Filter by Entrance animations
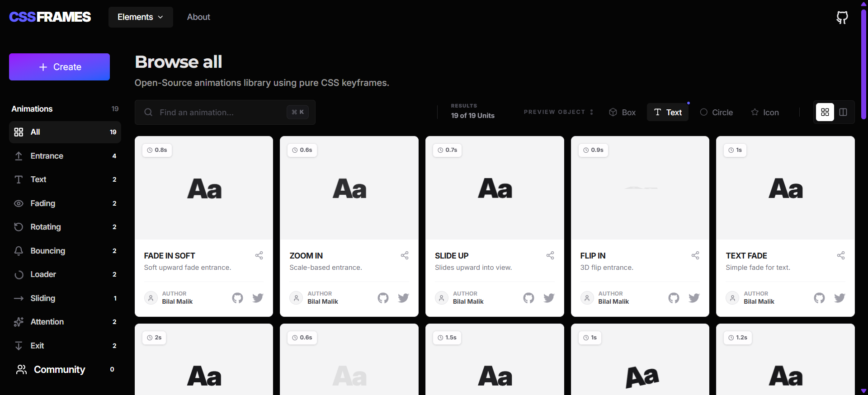The width and height of the screenshot is (868, 395). [65, 156]
